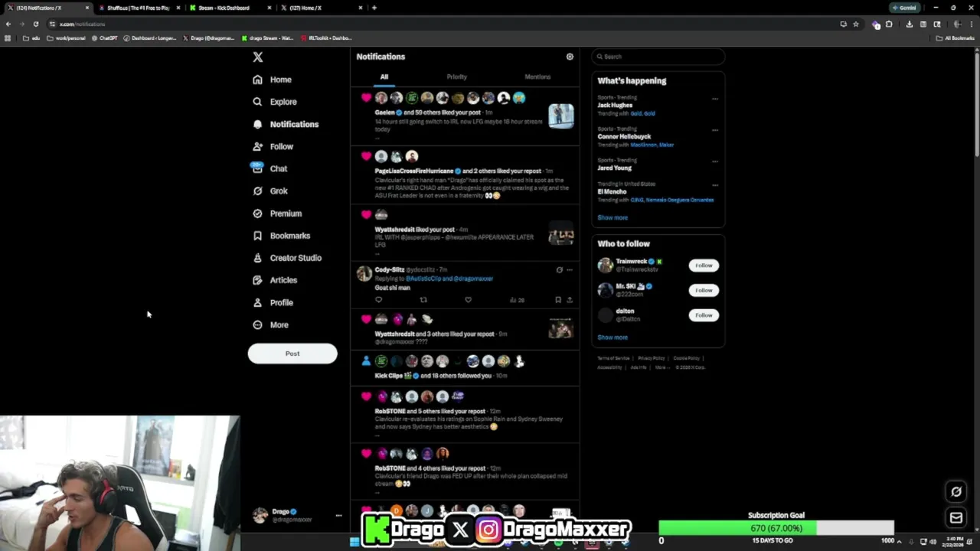This screenshot has width=980, height=551.
Task: Bookmark Cody-Stitz's reply
Action: (557, 300)
